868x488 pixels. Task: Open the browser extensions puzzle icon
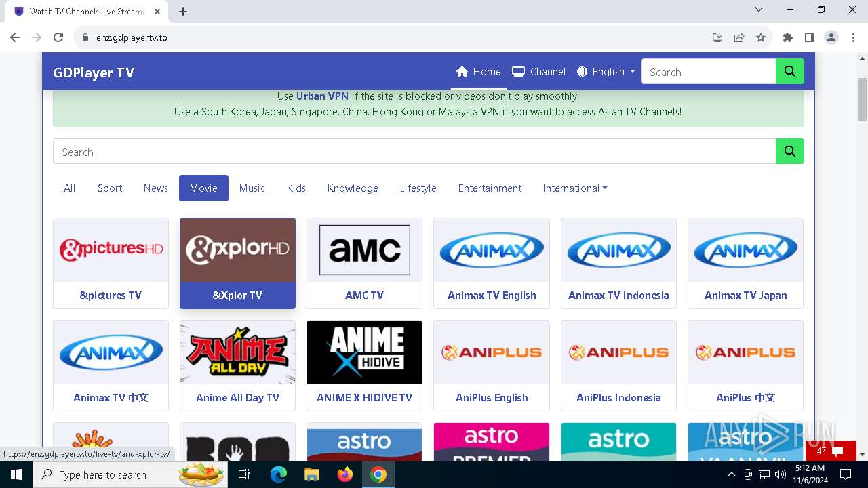click(788, 37)
